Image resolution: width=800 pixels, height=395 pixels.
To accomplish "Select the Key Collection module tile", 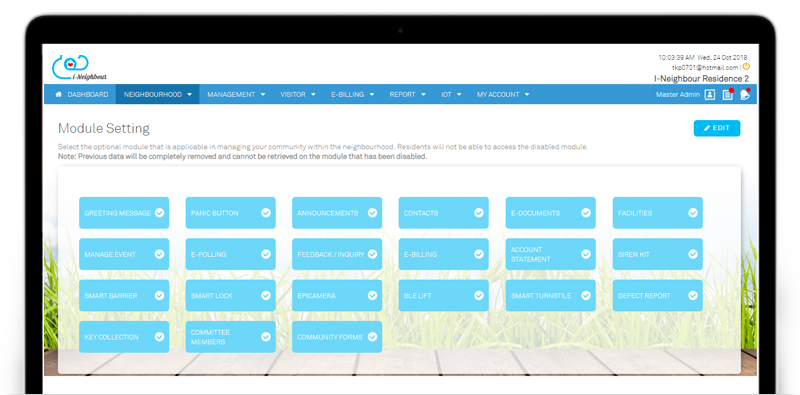I will point(124,337).
